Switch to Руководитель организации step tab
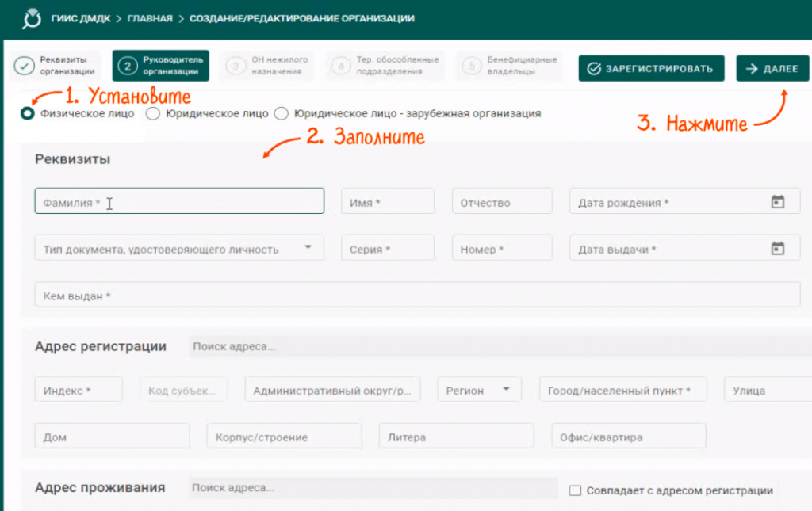This screenshot has width=812, height=511. pos(160,66)
